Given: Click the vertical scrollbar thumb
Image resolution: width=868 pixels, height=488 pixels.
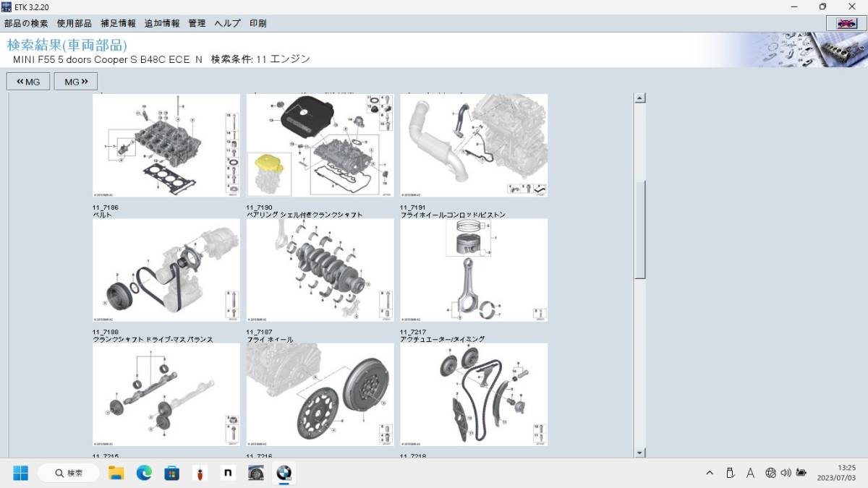Looking at the screenshot, I should tap(639, 229).
